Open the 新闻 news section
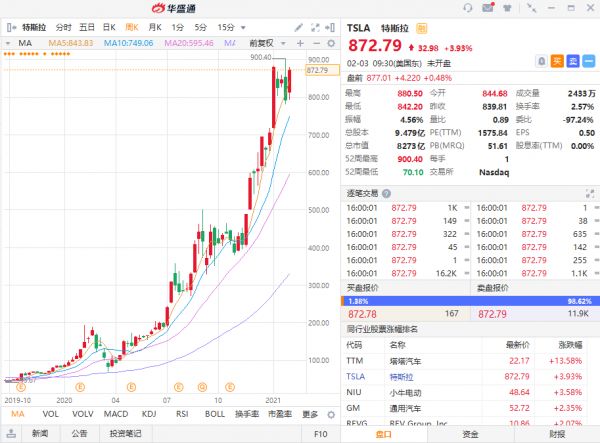Image resolution: width=600 pixels, height=443 pixels. tap(39, 434)
